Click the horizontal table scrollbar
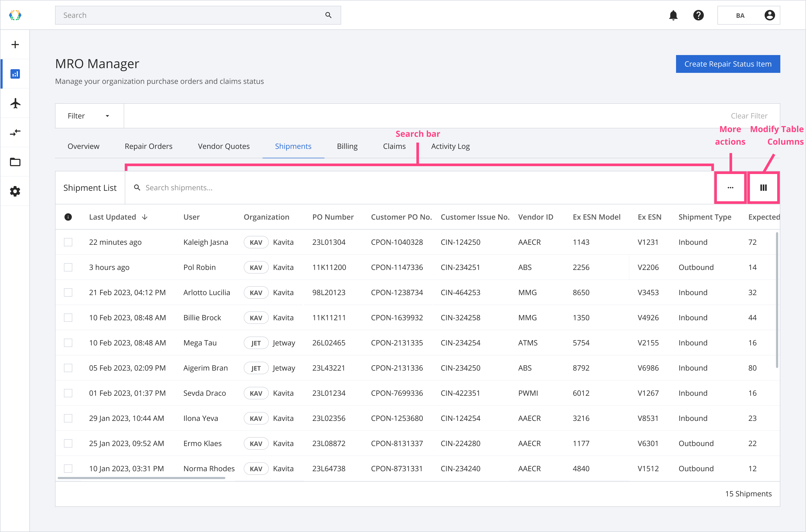Screen dimensions: 806x532 141,478
